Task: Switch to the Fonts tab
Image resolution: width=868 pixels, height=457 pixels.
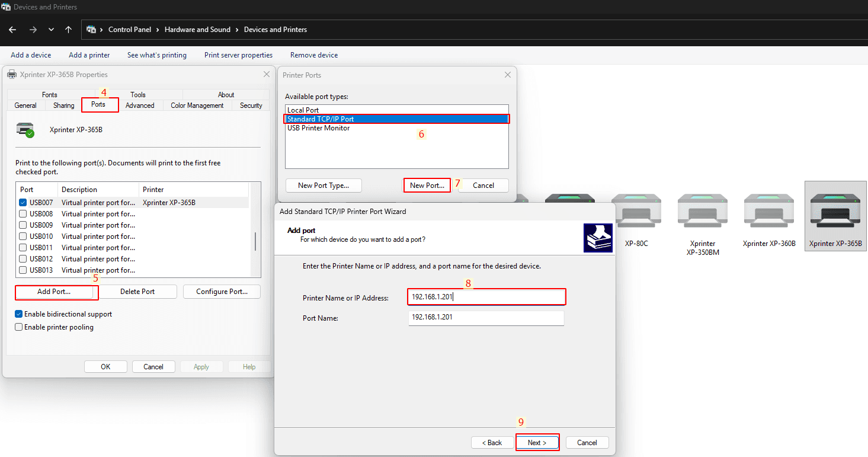Action: click(x=50, y=95)
